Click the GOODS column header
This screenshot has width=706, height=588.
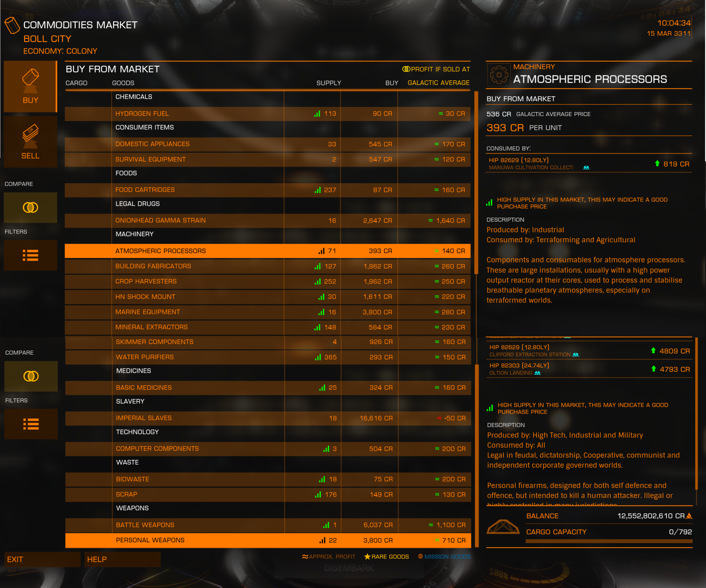[123, 83]
